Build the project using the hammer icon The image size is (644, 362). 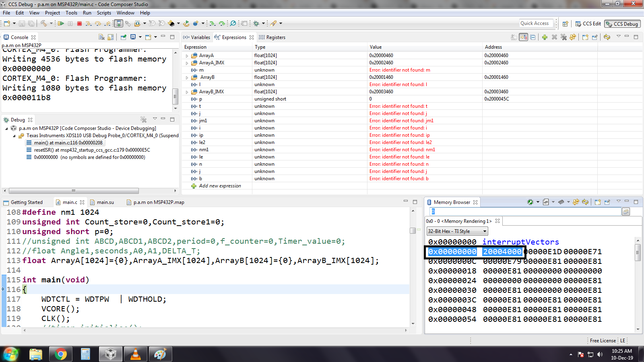43,23
